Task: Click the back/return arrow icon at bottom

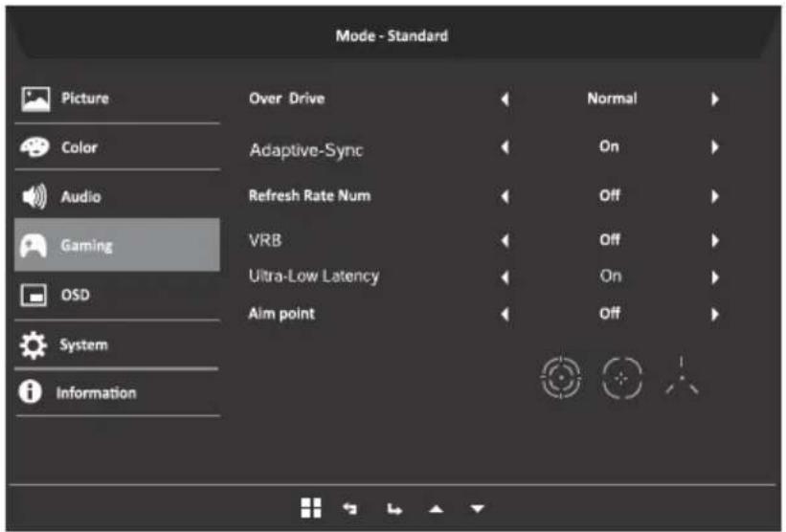Action: [x=349, y=508]
